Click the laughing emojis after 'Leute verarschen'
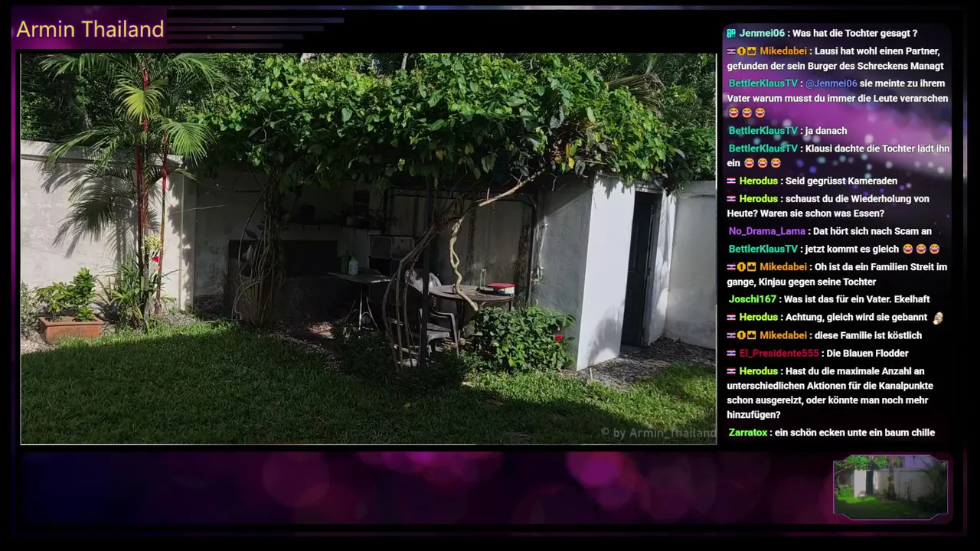The width and height of the screenshot is (980, 551). pyautogui.click(x=746, y=112)
